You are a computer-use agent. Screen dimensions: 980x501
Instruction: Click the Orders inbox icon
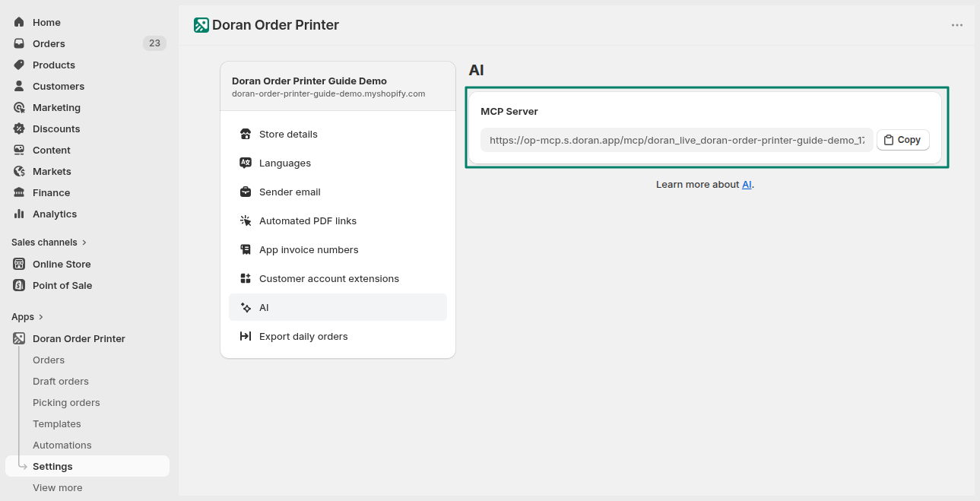(19, 43)
